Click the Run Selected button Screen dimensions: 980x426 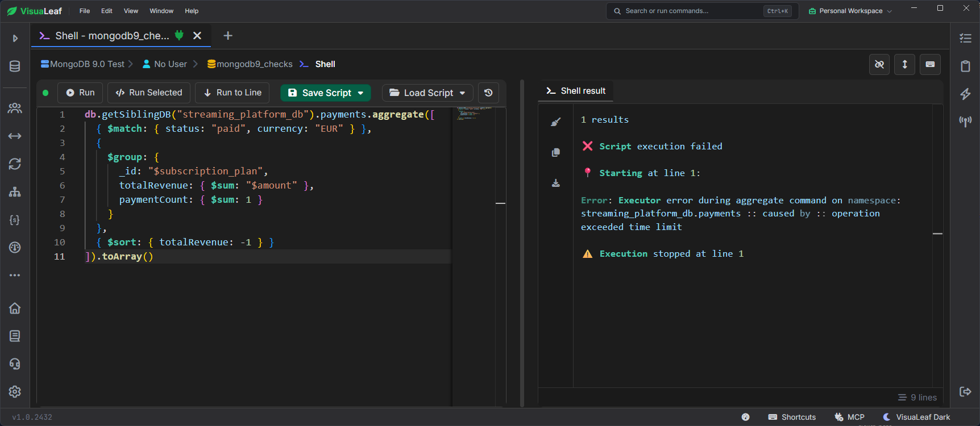(149, 93)
